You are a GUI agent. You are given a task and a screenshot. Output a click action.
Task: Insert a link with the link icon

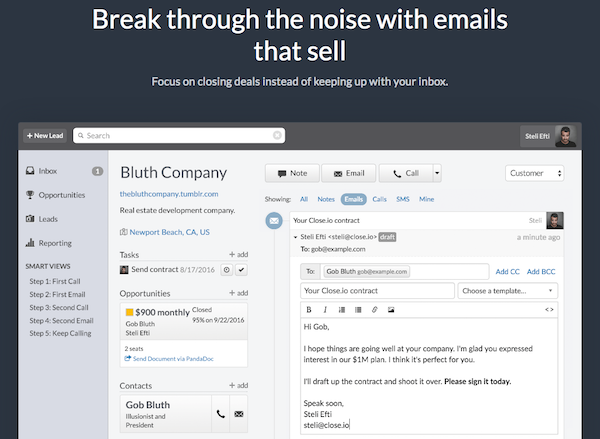373,310
